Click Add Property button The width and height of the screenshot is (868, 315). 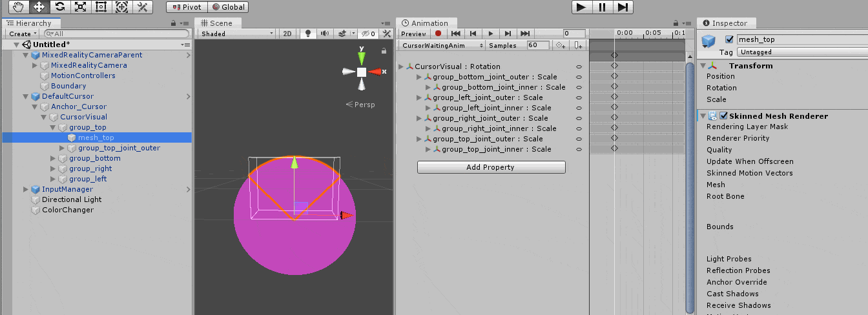click(x=491, y=167)
